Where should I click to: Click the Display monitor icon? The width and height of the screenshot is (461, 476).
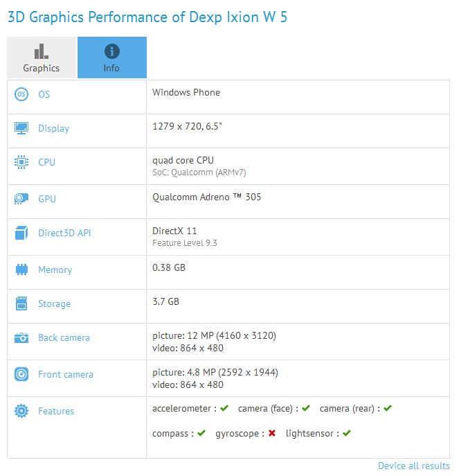click(x=21, y=128)
